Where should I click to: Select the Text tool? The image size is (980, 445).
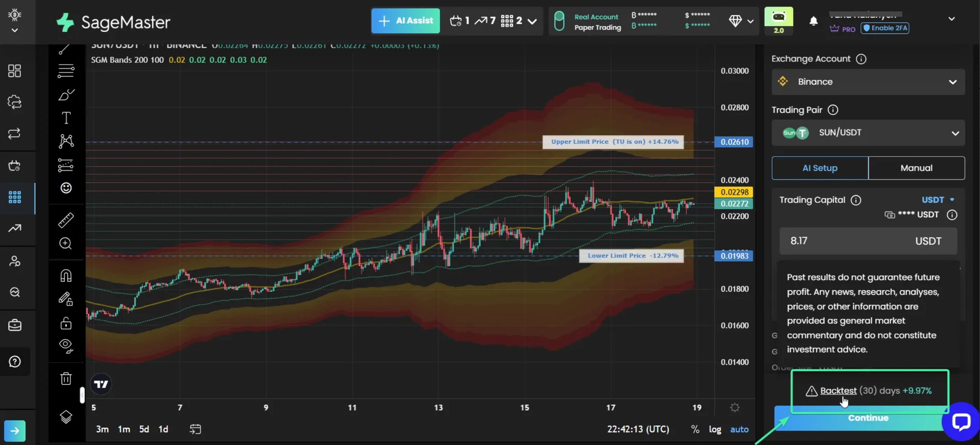coord(66,118)
